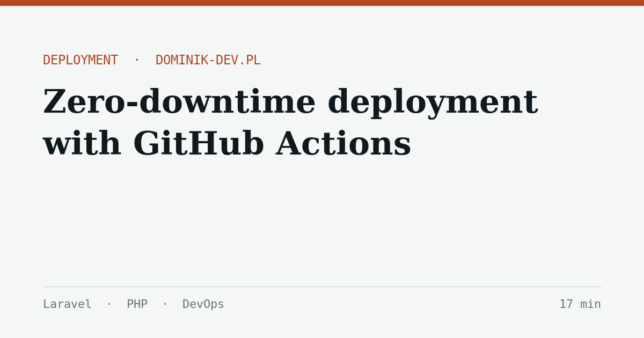644x338 pixels.
Task: Click the dot between Laravel and PHP
Action: 109,304
